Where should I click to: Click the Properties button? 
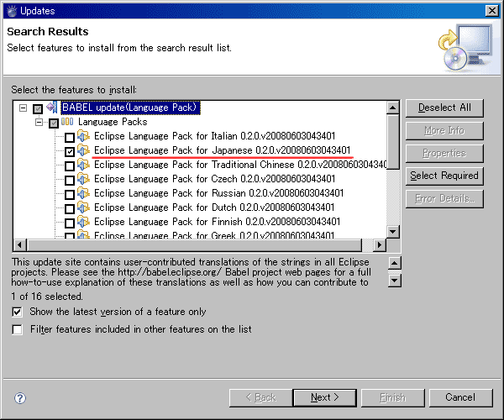point(444,153)
